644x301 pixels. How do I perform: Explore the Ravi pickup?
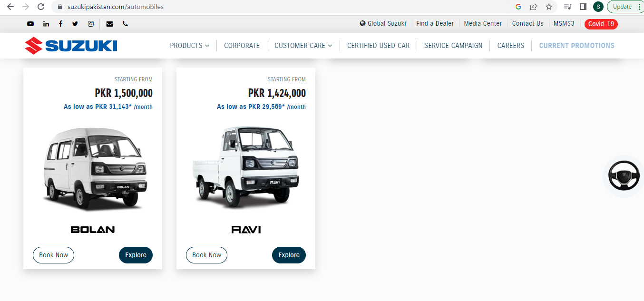point(289,255)
